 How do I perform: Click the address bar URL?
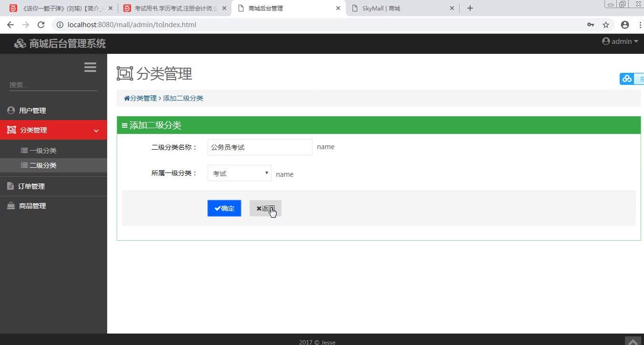tap(132, 25)
